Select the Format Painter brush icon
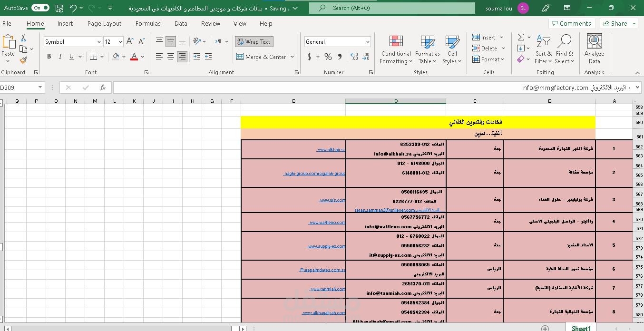 pyautogui.click(x=23, y=60)
